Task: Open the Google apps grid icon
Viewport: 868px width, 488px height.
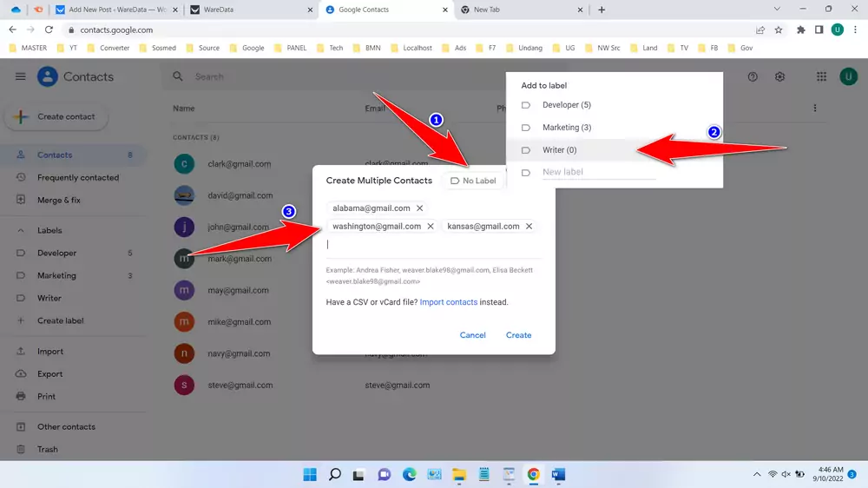Action: tap(821, 76)
